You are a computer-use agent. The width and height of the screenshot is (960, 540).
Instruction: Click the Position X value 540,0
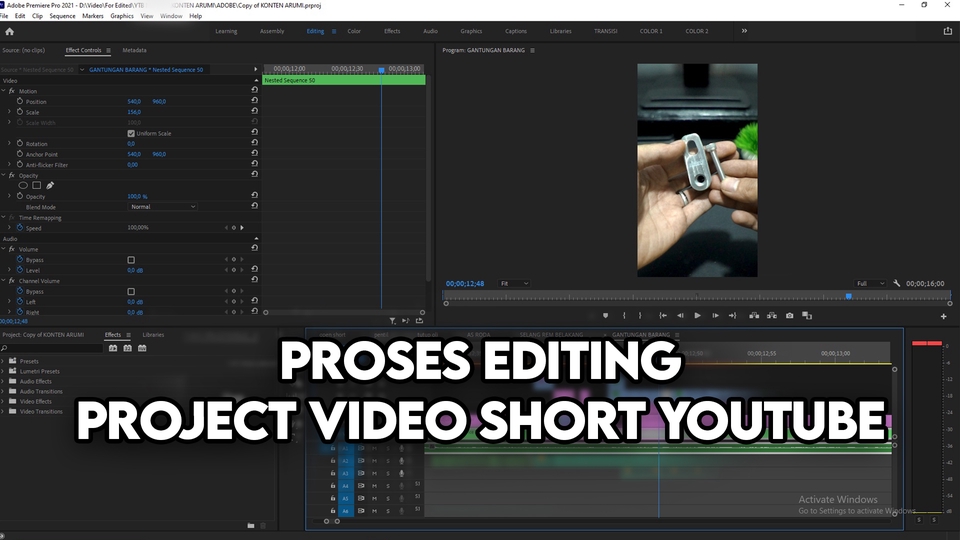point(134,101)
